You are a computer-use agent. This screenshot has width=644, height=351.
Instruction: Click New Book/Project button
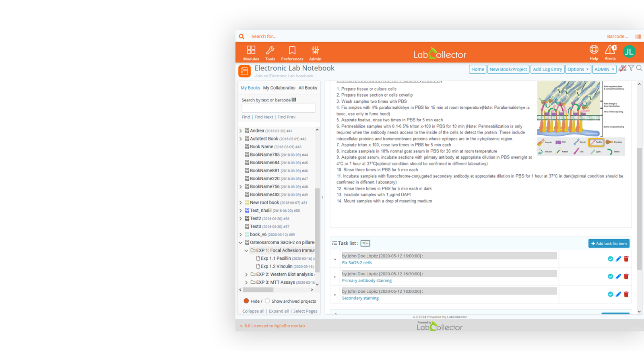tap(508, 69)
